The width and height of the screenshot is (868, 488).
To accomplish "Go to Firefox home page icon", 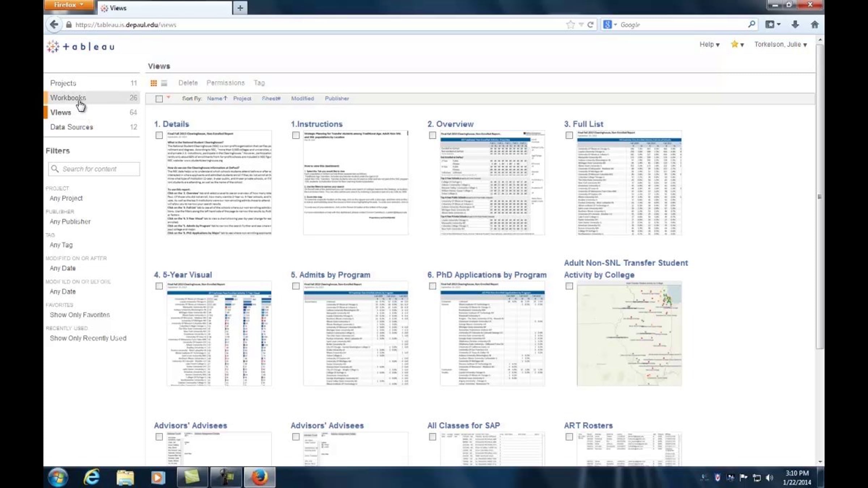I will (814, 25).
